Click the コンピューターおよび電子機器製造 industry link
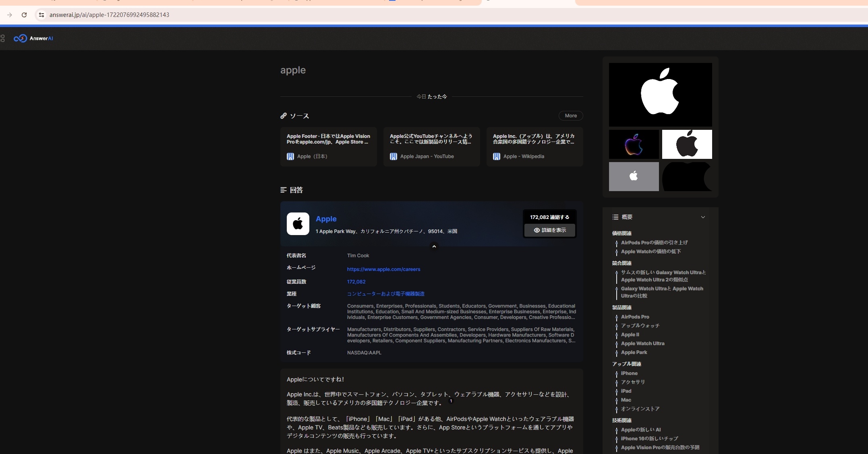The image size is (868, 454). tap(386, 294)
